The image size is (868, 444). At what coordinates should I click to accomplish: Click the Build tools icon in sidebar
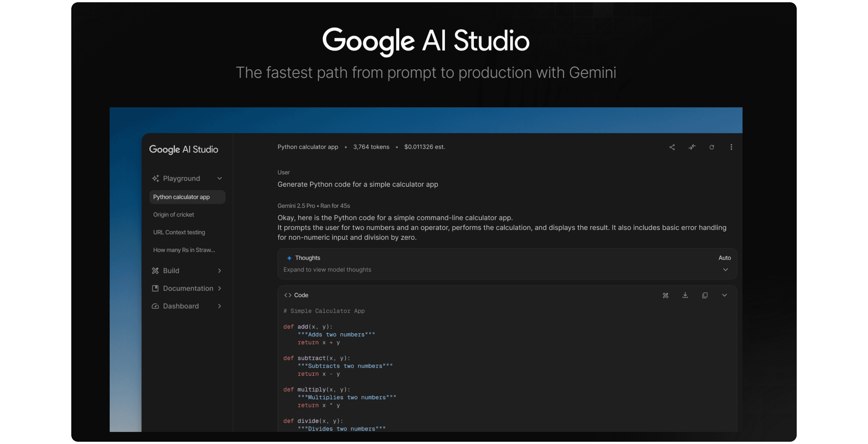click(x=155, y=271)
